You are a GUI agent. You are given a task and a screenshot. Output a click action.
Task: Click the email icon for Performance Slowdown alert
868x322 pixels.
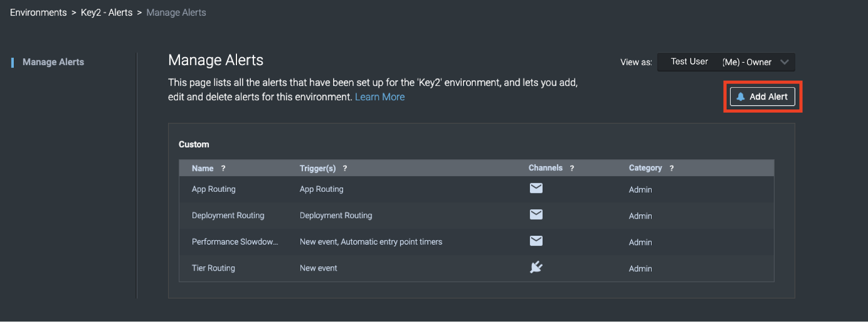pos(536,241)
